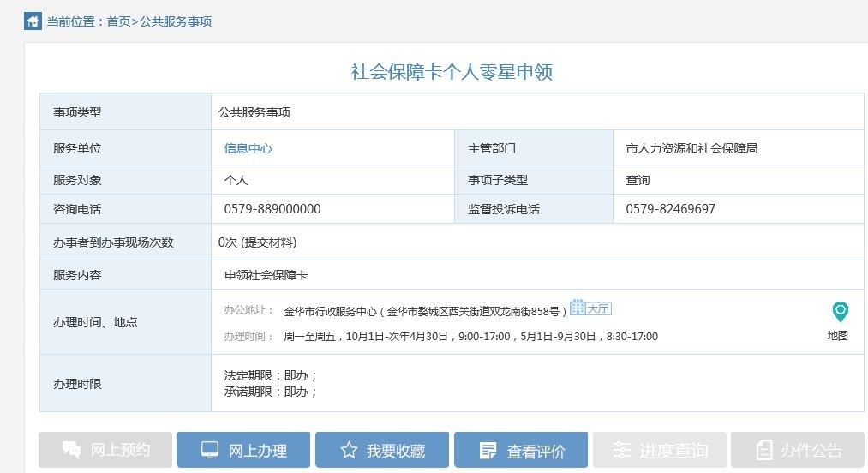Viewport: 868px width, 473px height.
Task: Click the document icon on 办件公告
Action: (763, 450)
